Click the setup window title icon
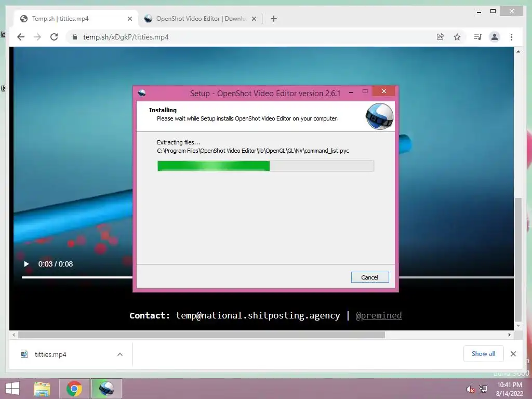Screen dimensions: 532x399 (142, 92)
